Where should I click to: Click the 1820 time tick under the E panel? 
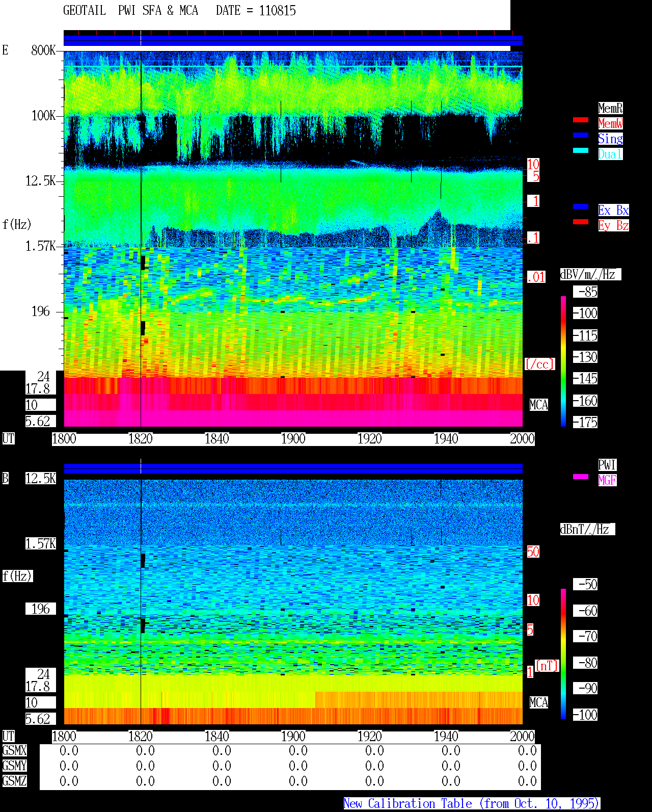pyautogui.click(x=141, y=439)
